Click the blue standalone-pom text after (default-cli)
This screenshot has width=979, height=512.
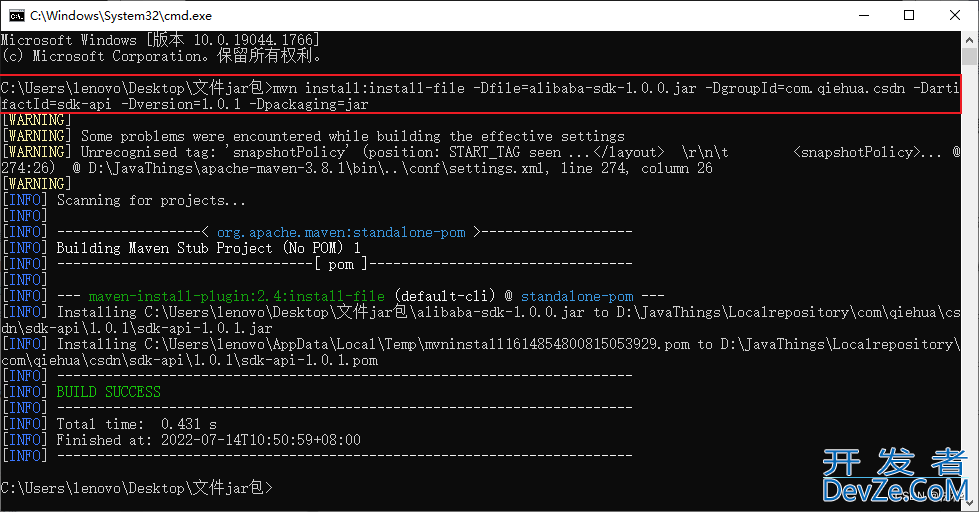[577, 296]
